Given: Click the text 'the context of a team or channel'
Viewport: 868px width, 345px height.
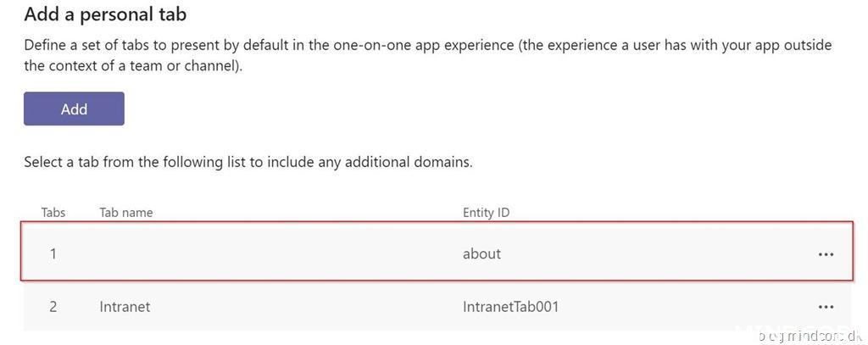Looking at the screenshot, I should [131, 65].
